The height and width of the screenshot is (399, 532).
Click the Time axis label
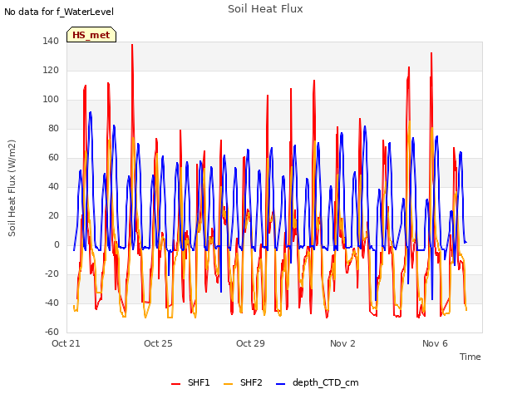[470, 357]
